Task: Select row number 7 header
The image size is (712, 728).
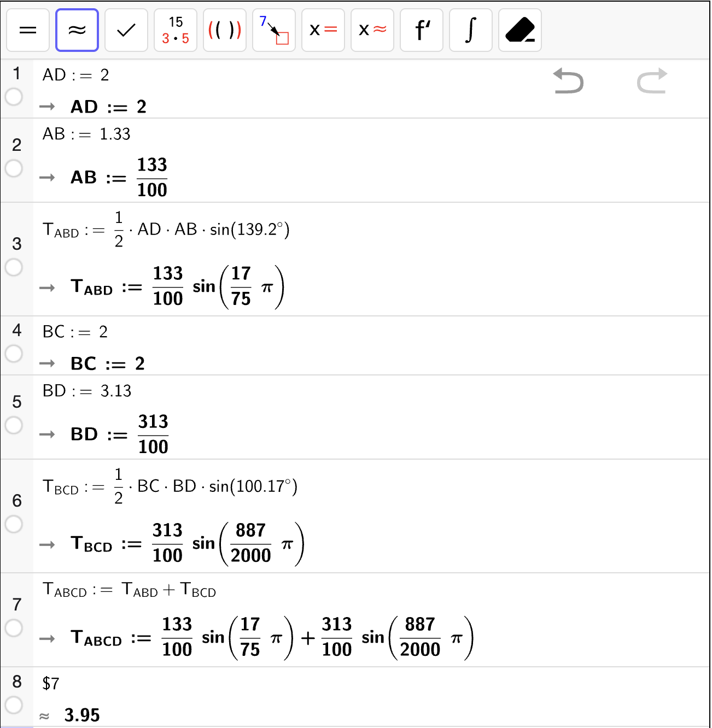Action: pyautogui.click(x=17, y=604)
